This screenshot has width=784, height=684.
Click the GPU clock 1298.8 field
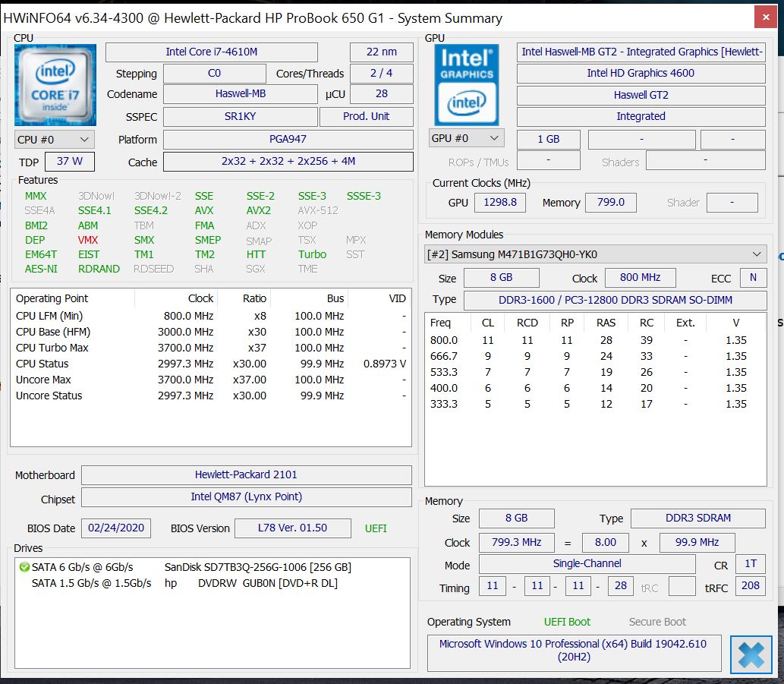[x=499, y=203]
